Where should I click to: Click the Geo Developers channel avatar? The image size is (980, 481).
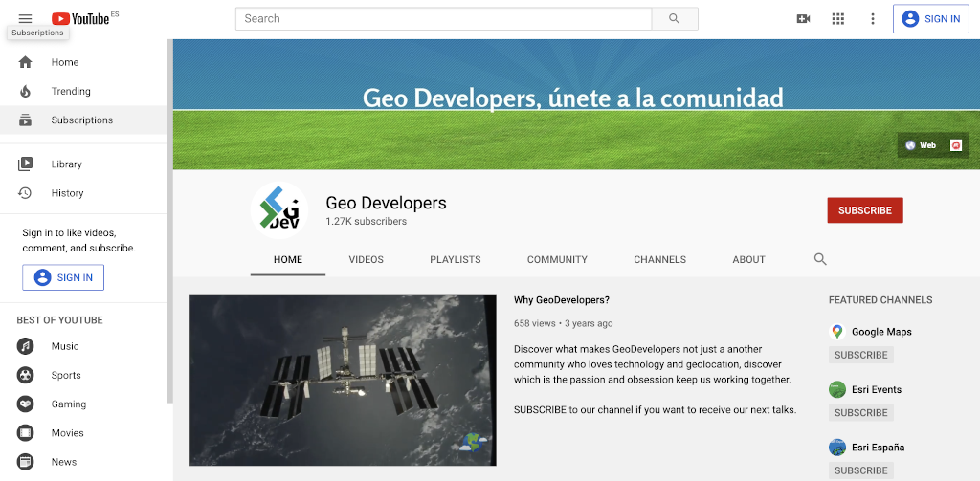pos(279,210)
